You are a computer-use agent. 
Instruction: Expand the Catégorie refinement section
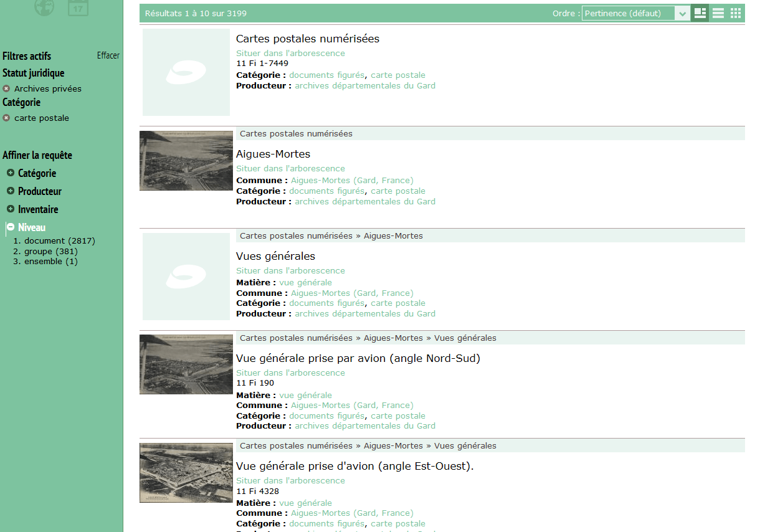click(11, 173)
